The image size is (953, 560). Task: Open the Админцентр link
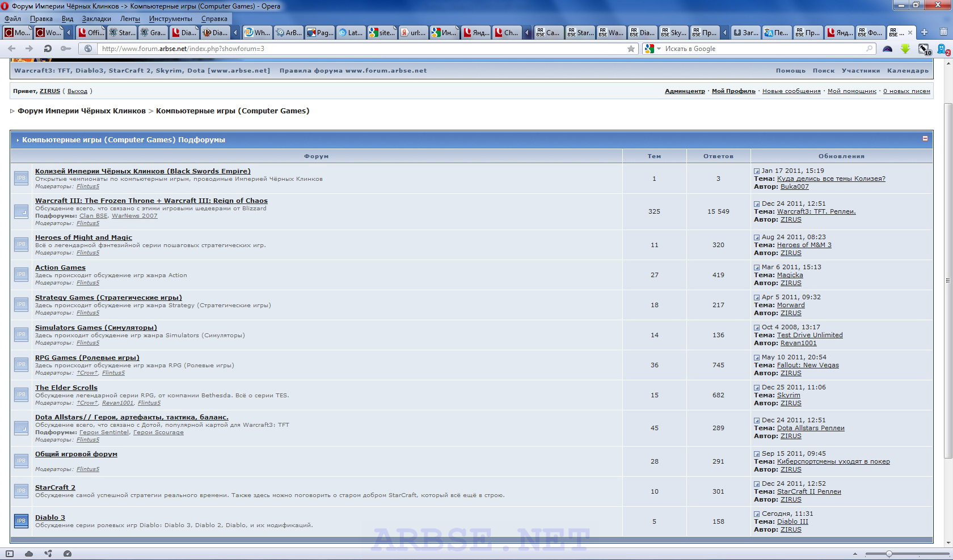pos(685,91)
